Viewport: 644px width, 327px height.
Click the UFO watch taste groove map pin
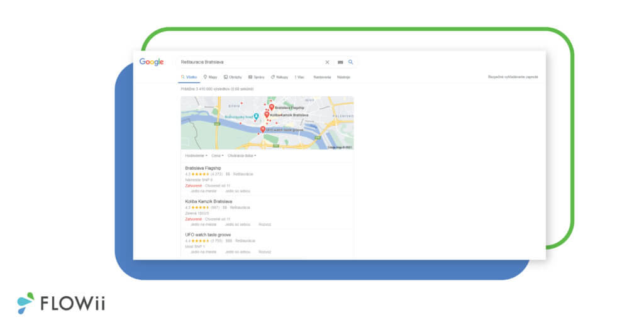click(263, 130)
